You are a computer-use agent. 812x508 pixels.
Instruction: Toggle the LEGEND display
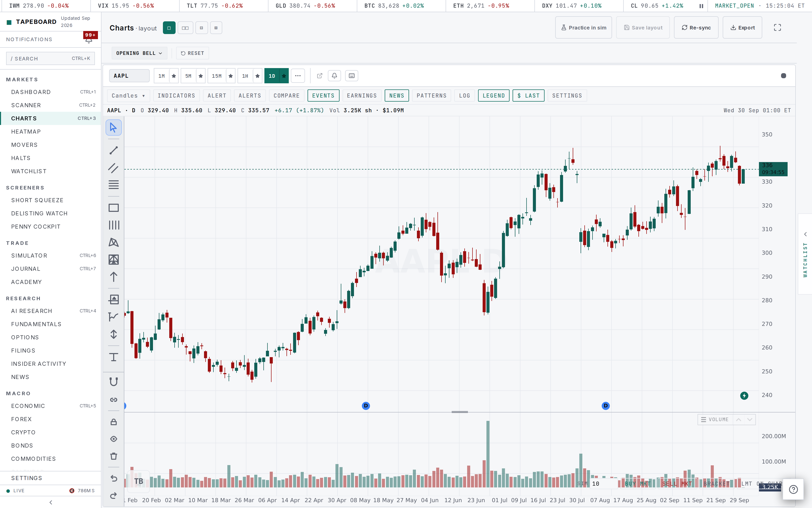(494, 96)
